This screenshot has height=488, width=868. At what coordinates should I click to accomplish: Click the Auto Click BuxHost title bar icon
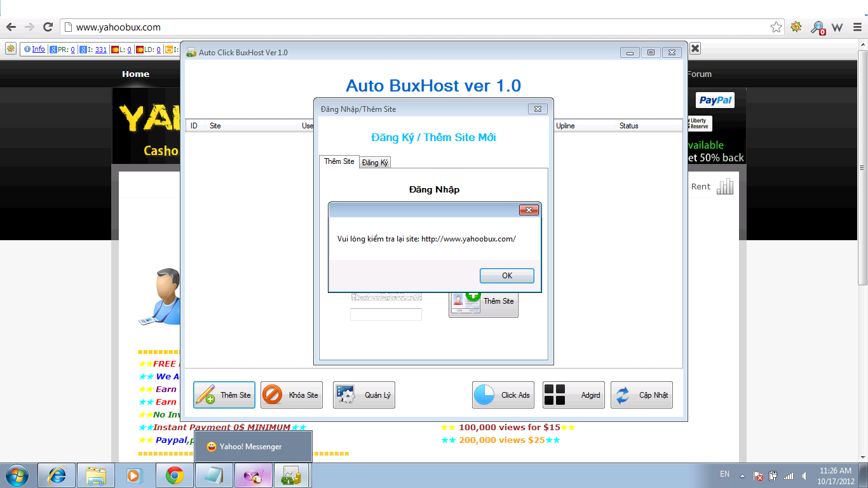(x=191, y=52)
